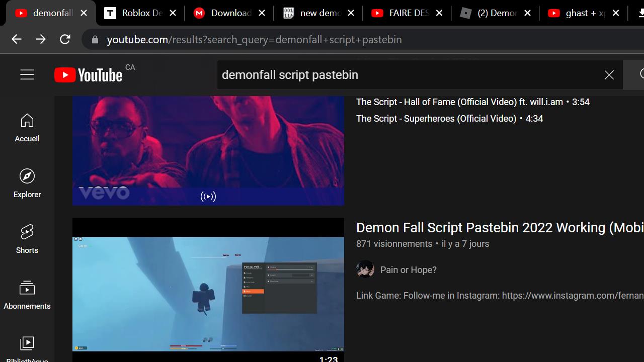Clear the search box text
The image size is (644, 362).
click(609, 75)
